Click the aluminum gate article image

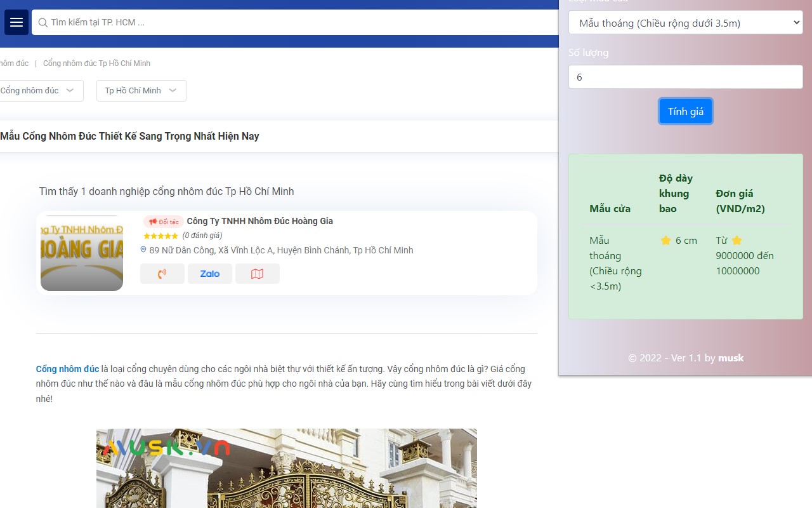[x=287, y=468]
